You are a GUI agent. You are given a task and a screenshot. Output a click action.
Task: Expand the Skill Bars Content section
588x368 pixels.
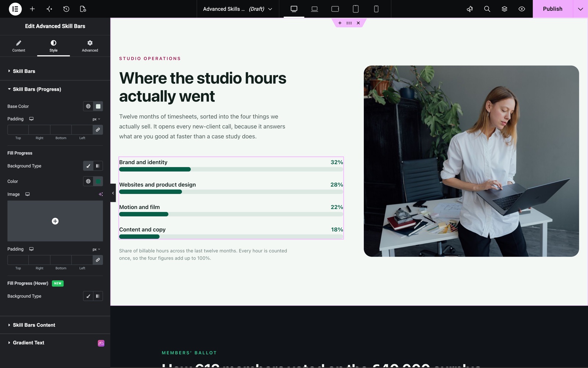coord(55,325)
